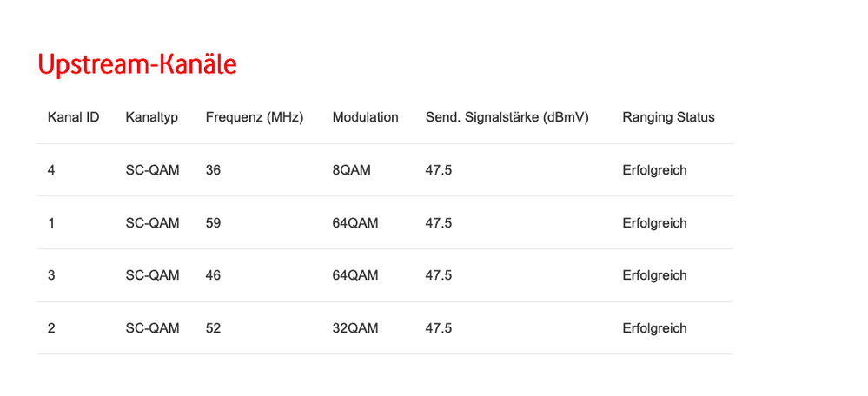
Task: Click frequency value 36
Action: 213,170
